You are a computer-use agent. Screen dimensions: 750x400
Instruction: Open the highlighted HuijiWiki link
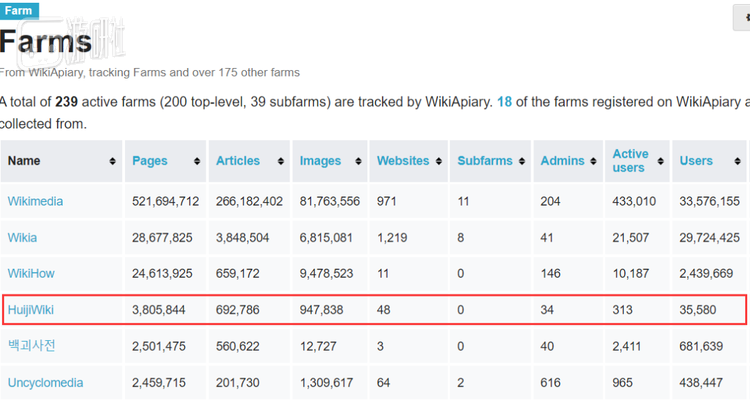(x=31, y=310)
